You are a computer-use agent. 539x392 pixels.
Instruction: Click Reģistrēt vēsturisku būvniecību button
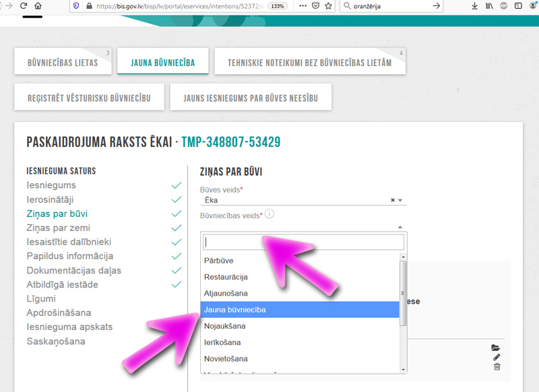point(89,98)
